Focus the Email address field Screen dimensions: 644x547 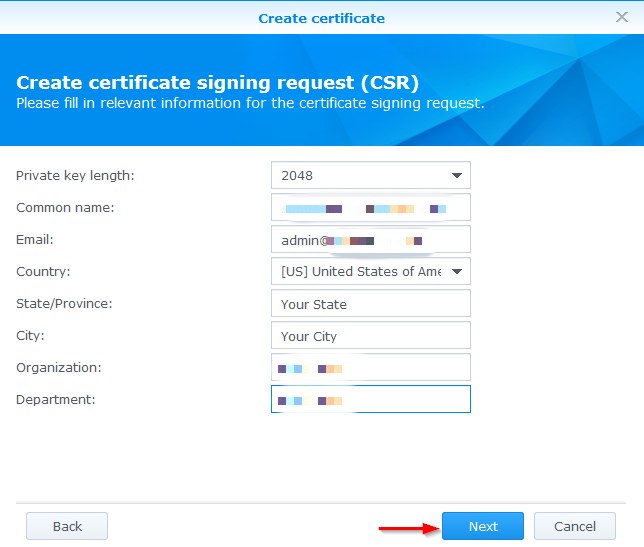(x=370, y=240)
